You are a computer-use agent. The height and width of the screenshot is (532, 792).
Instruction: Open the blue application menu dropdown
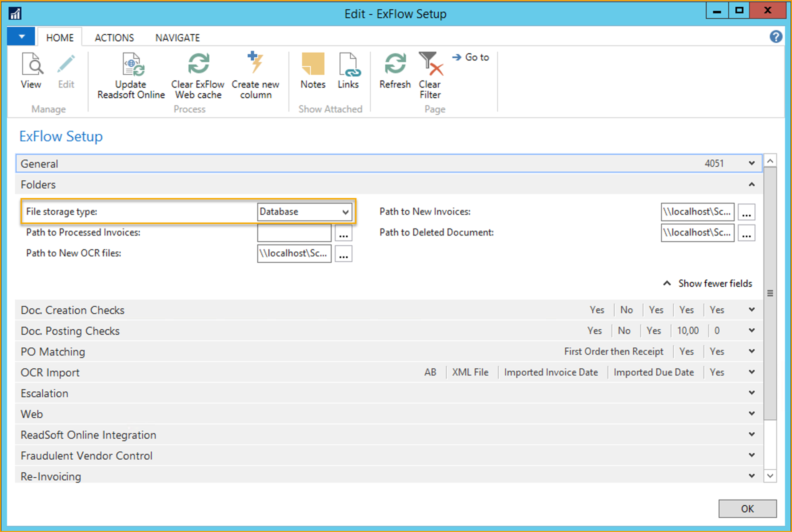(x=21, y=36)
